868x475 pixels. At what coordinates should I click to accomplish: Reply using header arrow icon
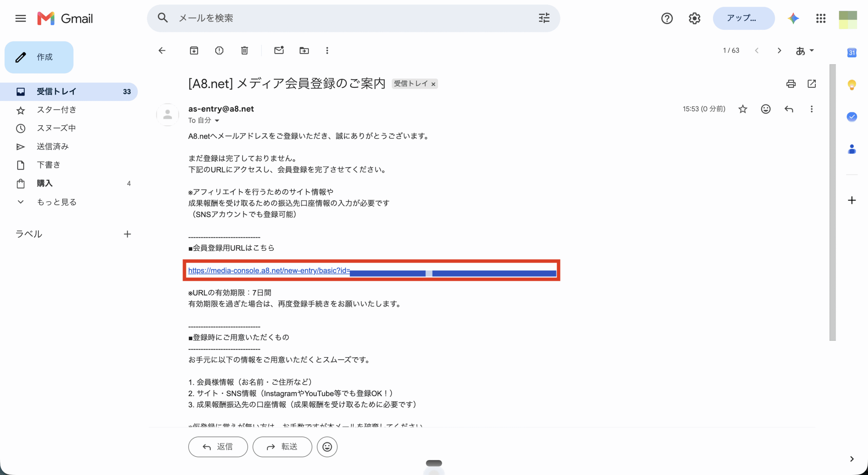click(789, 109)
